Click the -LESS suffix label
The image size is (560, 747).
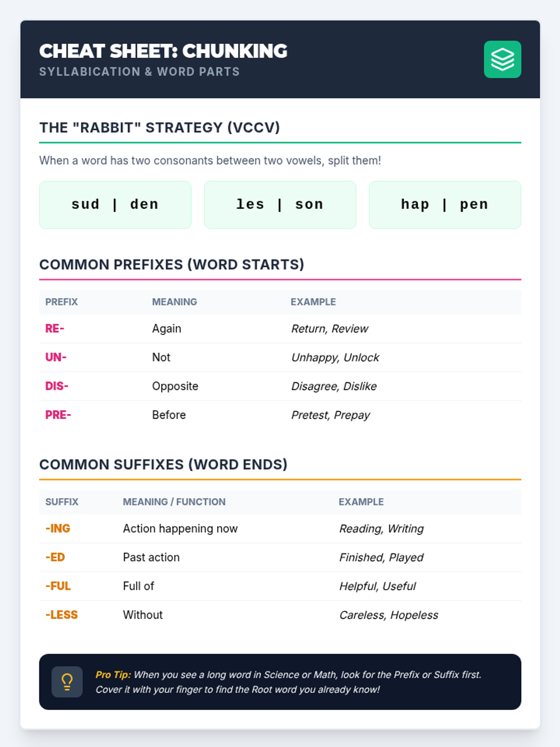pos(62,615)
